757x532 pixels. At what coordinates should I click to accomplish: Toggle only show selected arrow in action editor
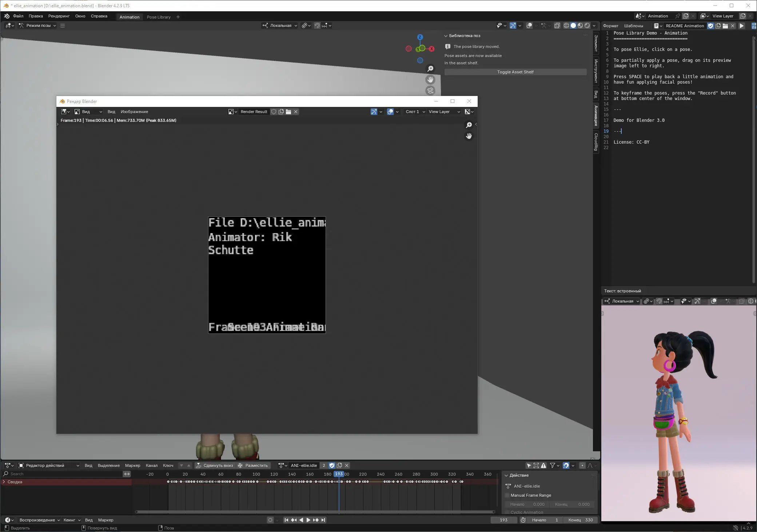click(529, 465)
